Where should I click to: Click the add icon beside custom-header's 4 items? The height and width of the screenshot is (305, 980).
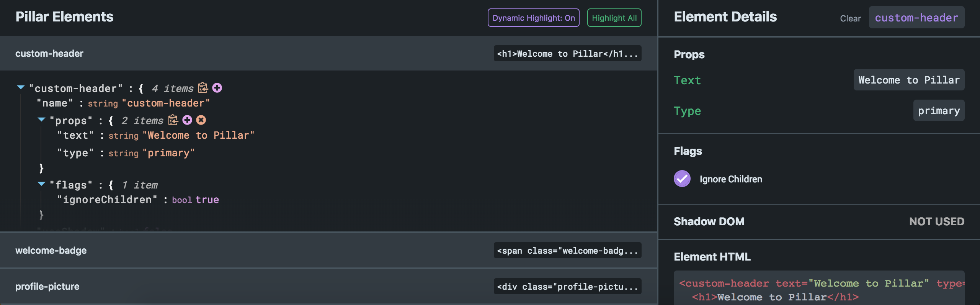pyautogui.click(x=217, y=88)
